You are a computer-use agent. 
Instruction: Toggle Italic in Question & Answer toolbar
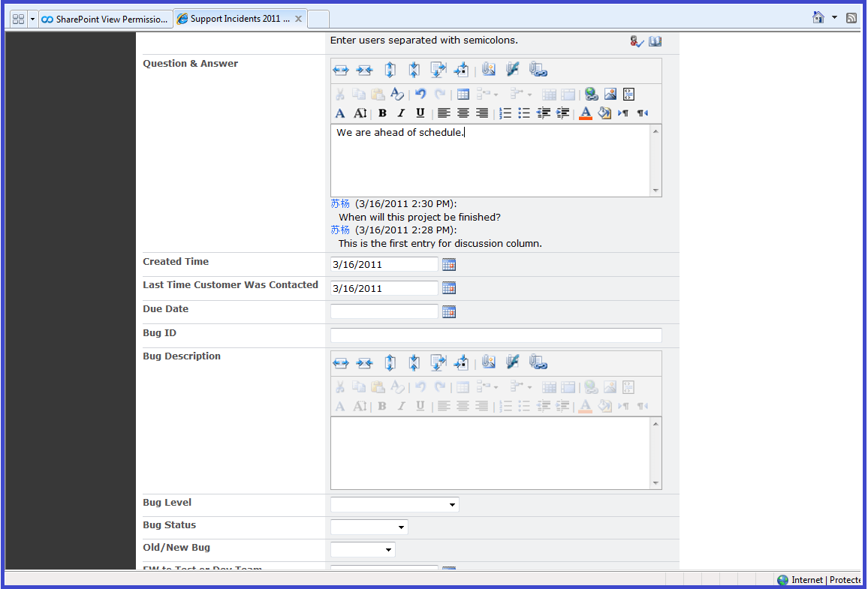pos(402,113)
